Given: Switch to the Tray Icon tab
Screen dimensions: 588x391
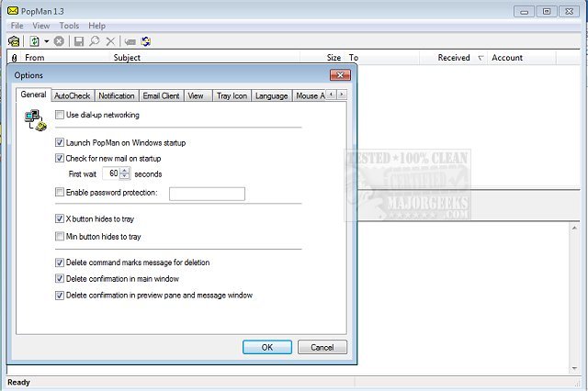Looking at the screenshot, I should [x=232, y=95].
